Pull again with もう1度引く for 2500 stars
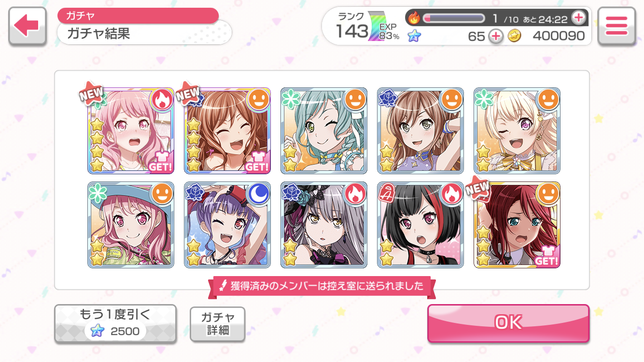The width and height of the screenshot is (644, 362). click(x=115, y=323)
